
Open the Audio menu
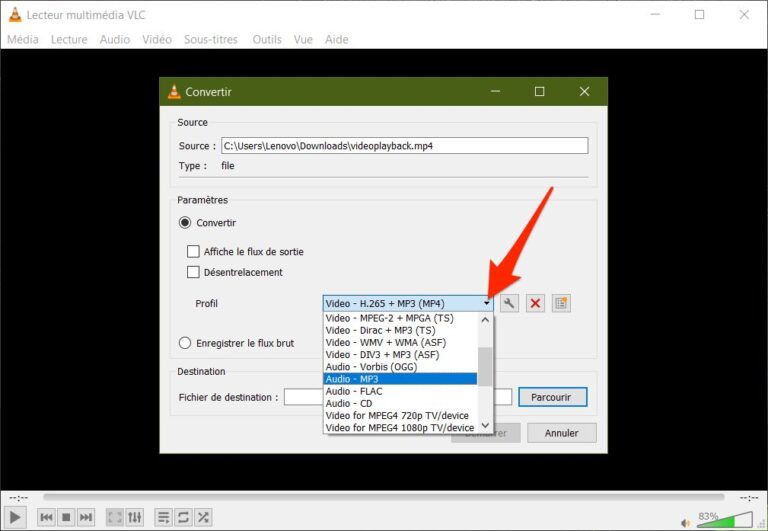115,40
